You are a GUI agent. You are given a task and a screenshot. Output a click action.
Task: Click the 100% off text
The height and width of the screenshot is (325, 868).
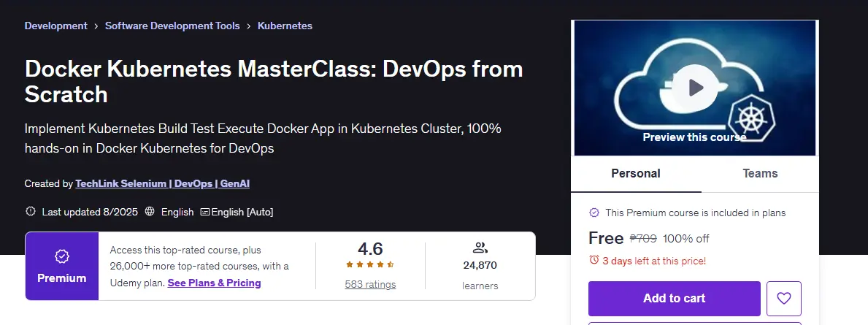[x=686, y=239]
